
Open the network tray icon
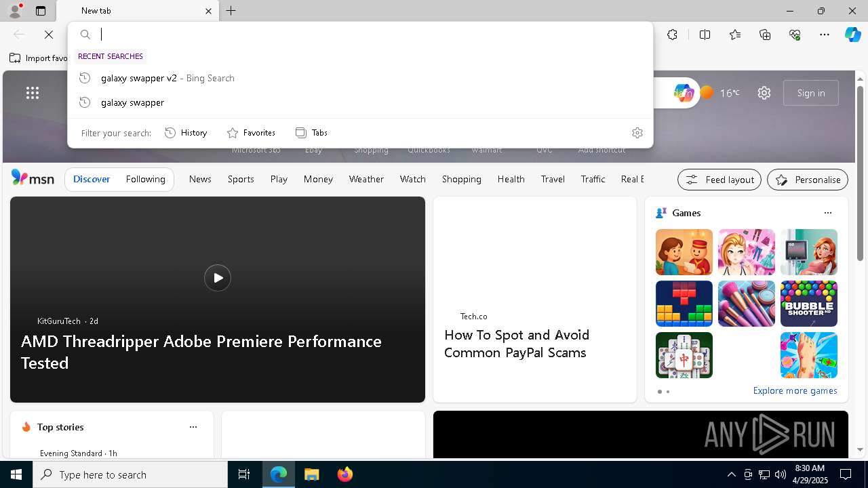click(764, 474)
